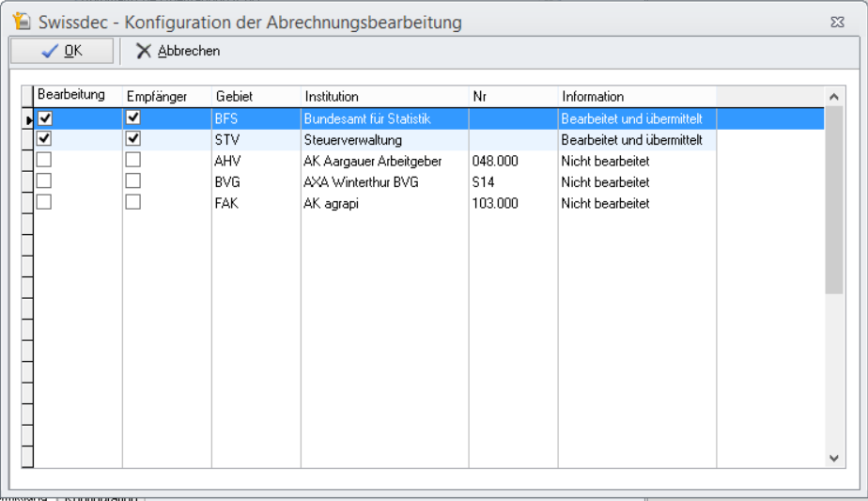This screenshot has width=868, height=501.
Task: Uncheck Bearbeitung checkbox for BFS row
Action: pyautogui.click(x=44, y=118)
